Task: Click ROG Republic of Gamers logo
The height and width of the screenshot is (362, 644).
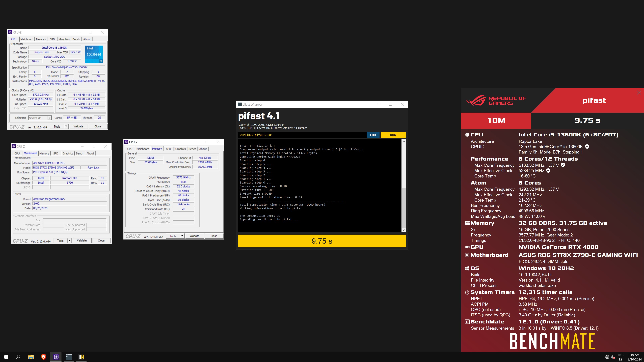Action: click(496, 100)
